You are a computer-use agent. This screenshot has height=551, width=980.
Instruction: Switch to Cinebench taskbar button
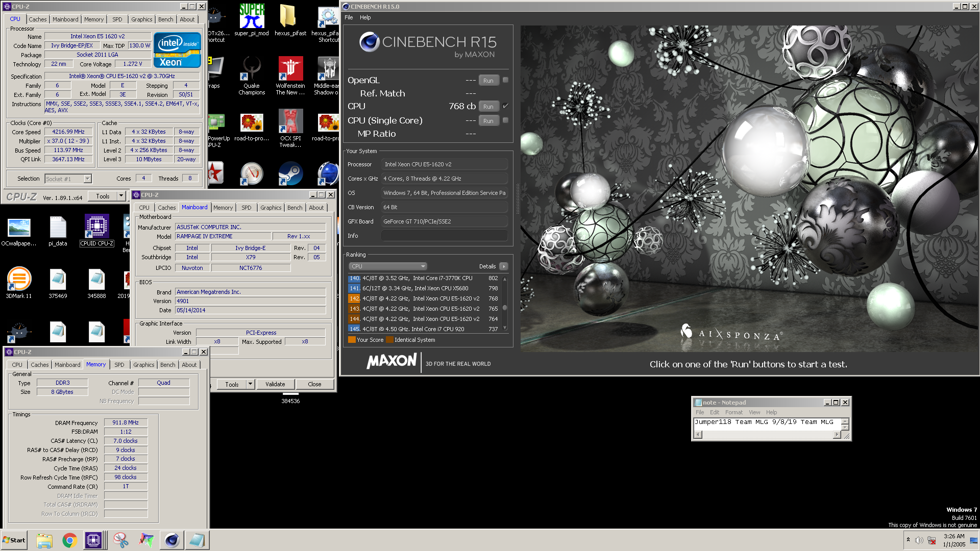172,540
